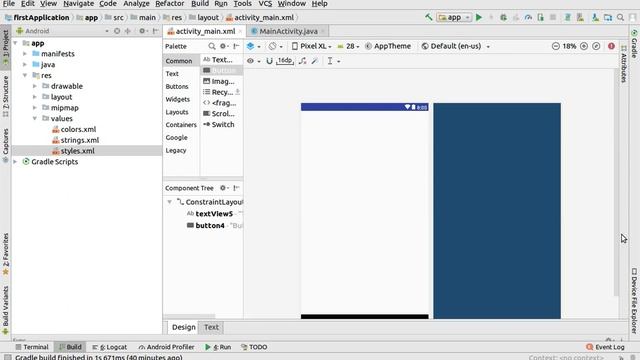Image resolution: width=640 pixels, height=360 pixels.
Task: Show layout warnings and errors icon
Action: tap(611, 46)
